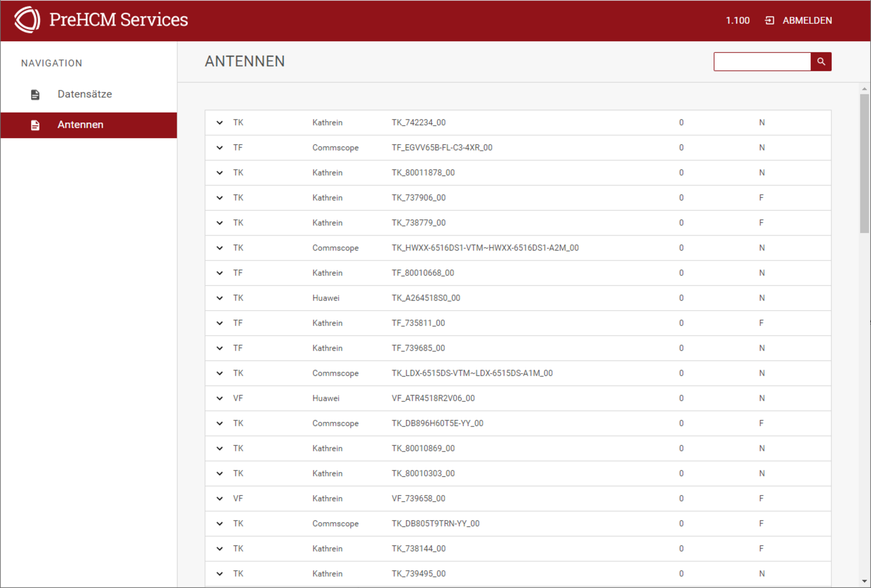
Task: Click the search magnifier button
Action: point(821,62)
